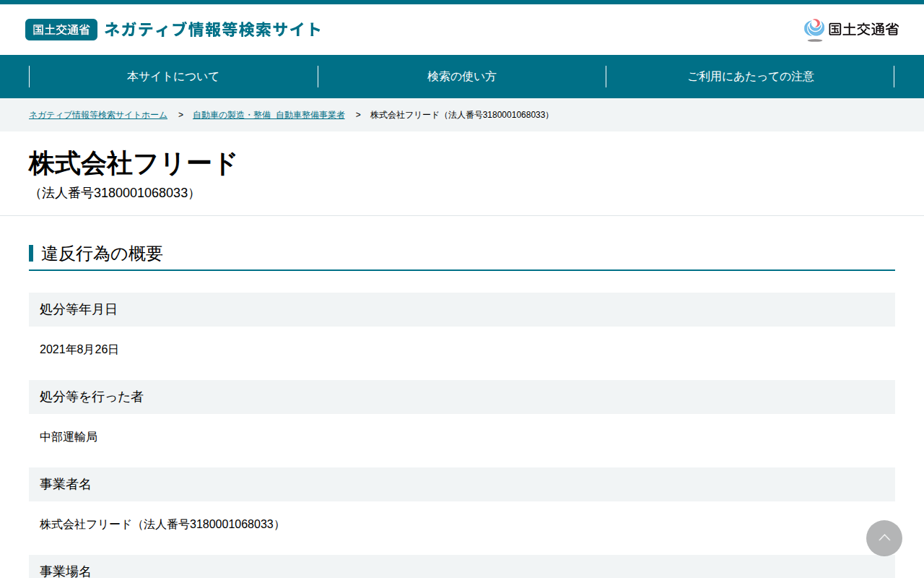Open the ネガティブ情報等検索サイト title link
Viewport: 924px width, 578px height.
[x=213, y=30]
